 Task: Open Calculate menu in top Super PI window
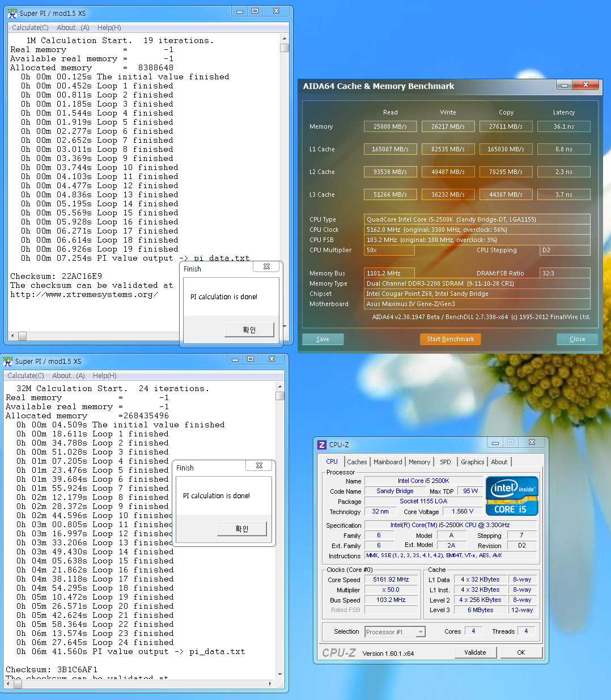30,27
